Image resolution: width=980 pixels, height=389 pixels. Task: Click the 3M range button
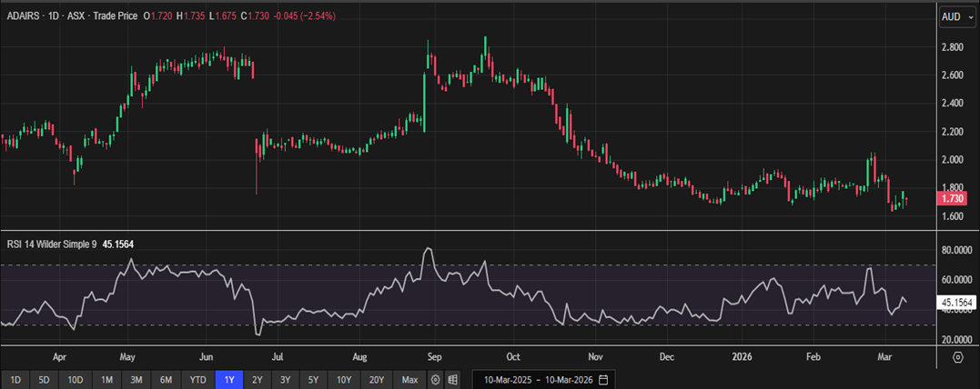click(136, 378)
